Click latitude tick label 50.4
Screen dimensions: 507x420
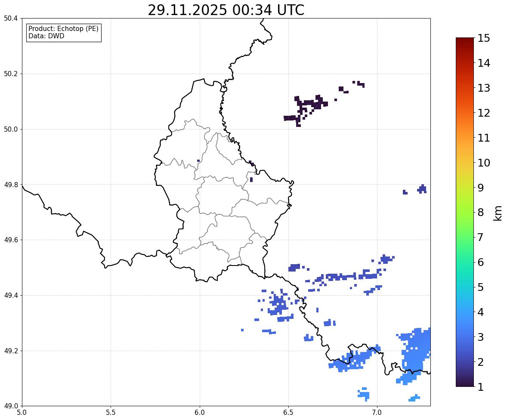pyautogui.click(x=11, y=19)
